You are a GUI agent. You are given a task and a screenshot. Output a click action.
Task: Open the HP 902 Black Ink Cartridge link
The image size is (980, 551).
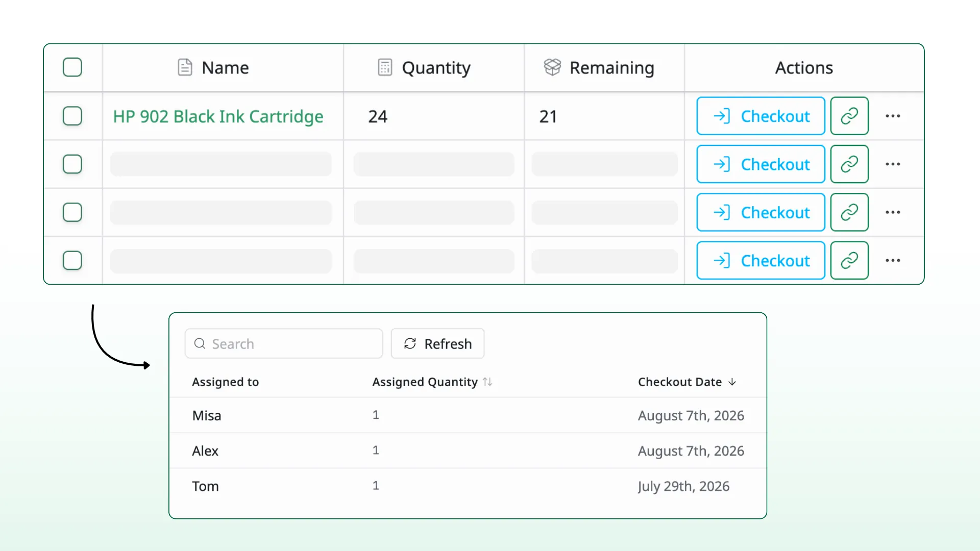click(x=218, y=117)
